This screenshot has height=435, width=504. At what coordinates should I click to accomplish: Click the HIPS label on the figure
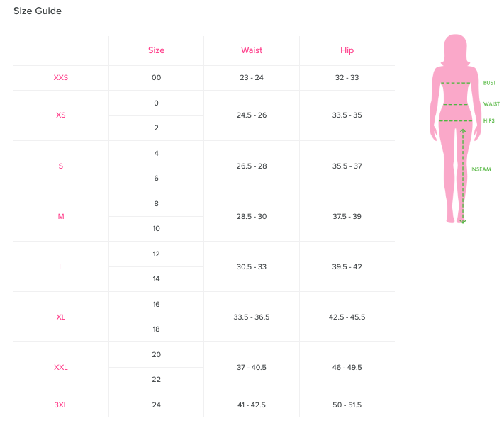point(489,121)
